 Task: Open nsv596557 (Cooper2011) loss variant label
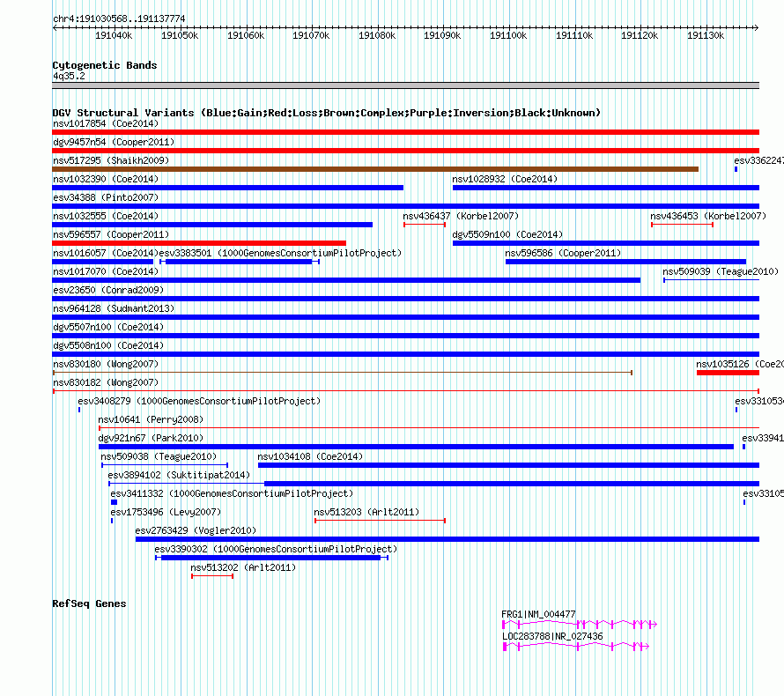111,234
